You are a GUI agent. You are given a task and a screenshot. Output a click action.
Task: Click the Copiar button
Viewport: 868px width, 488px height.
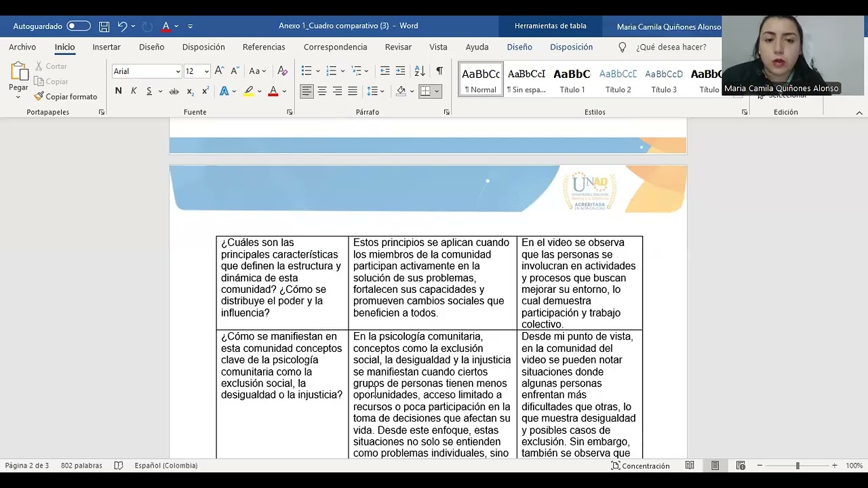coord(52,81)
